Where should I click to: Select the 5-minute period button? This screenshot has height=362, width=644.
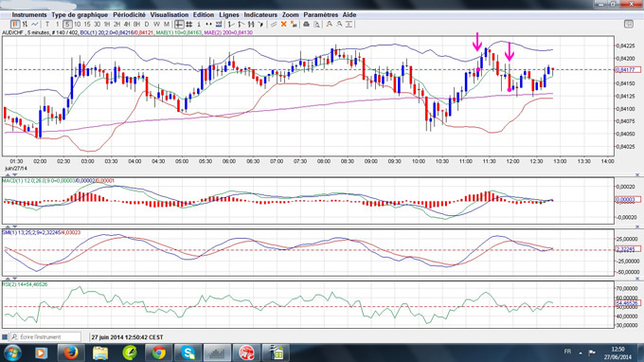click(67, 25)
